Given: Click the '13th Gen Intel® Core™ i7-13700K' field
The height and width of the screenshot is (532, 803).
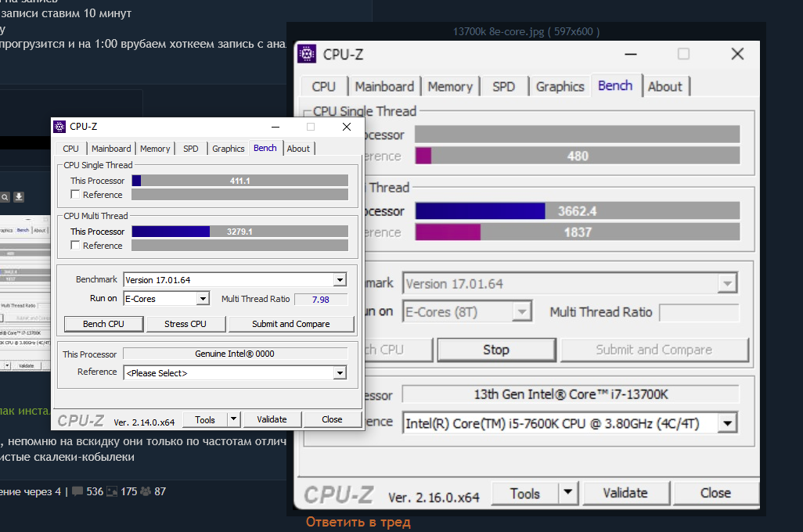Looking at the screenshot, I should 571,394.
